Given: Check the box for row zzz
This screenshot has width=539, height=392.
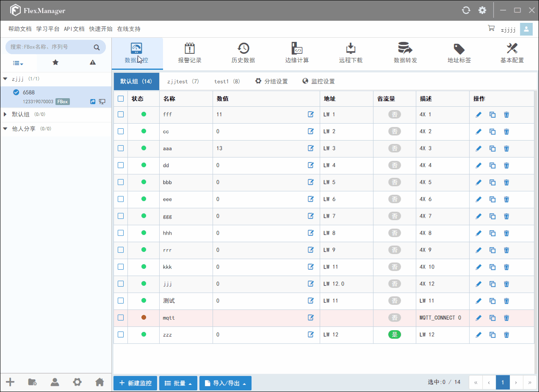Looking at the screenshot, I should pyautogui.click(x=121, y=334).
